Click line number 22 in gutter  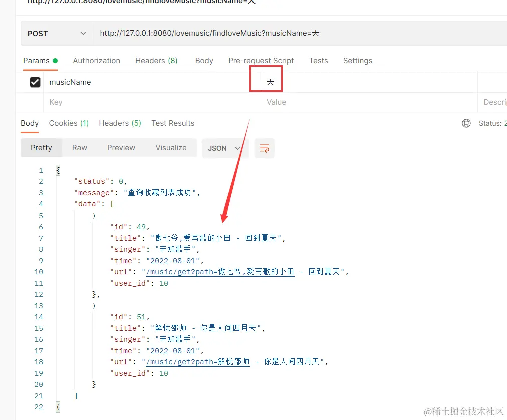click(39, 407)
